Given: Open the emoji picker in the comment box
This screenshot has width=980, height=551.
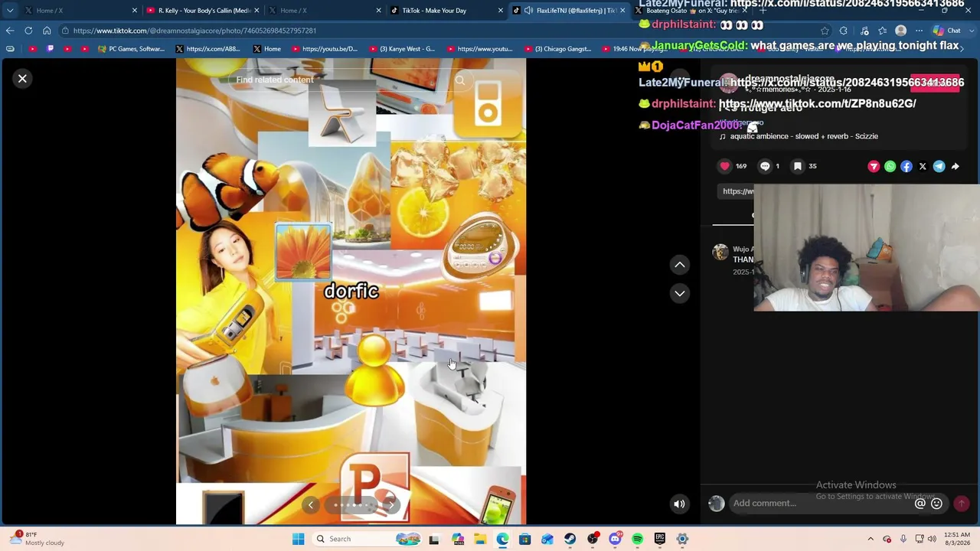Looking at the screenshot, I should (936, 503).
